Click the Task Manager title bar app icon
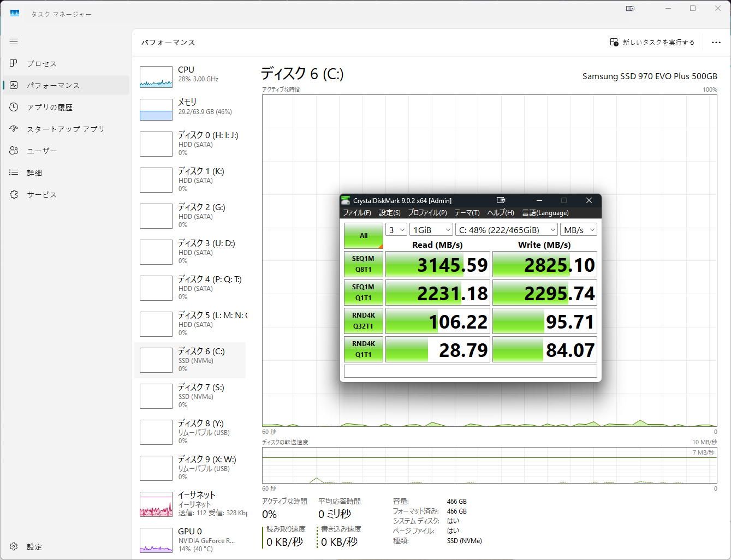The height and width of the screenshot is (560, 731). [15, 13]
